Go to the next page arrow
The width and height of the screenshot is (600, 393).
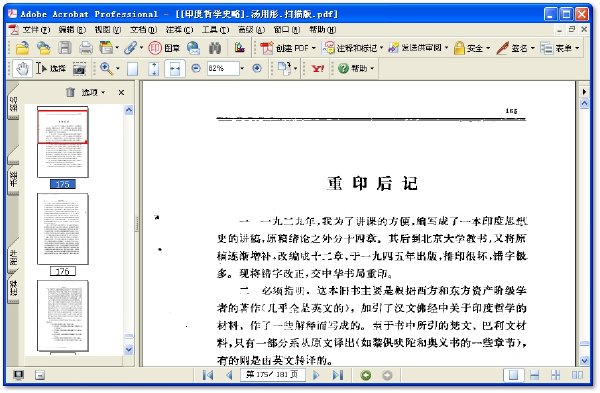tap(316, 375)
